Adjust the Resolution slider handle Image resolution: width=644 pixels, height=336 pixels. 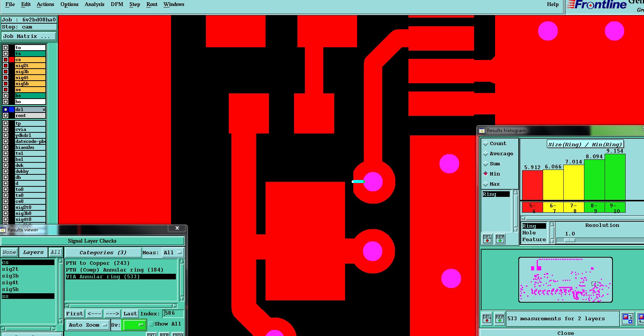(x=570, y=240)
